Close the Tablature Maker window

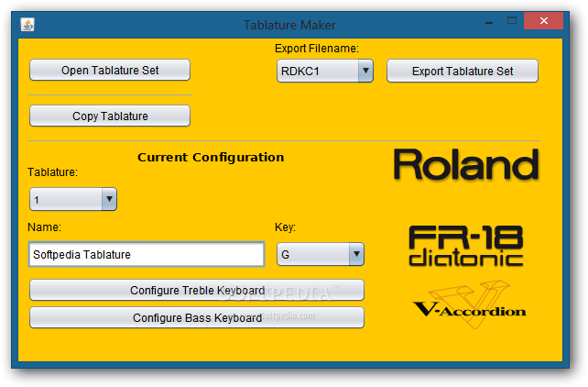(544, 21)
